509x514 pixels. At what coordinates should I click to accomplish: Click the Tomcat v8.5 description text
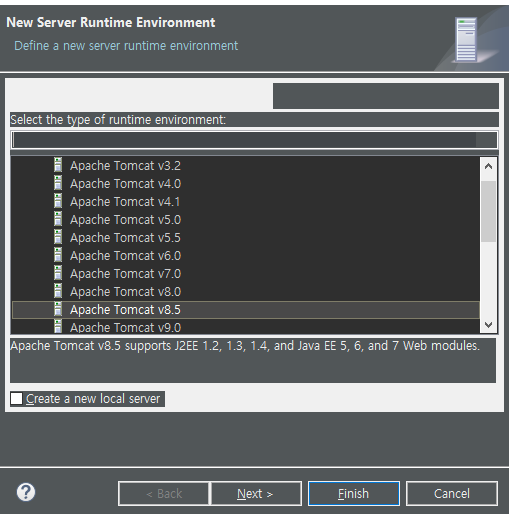click(x=245, y=346)
